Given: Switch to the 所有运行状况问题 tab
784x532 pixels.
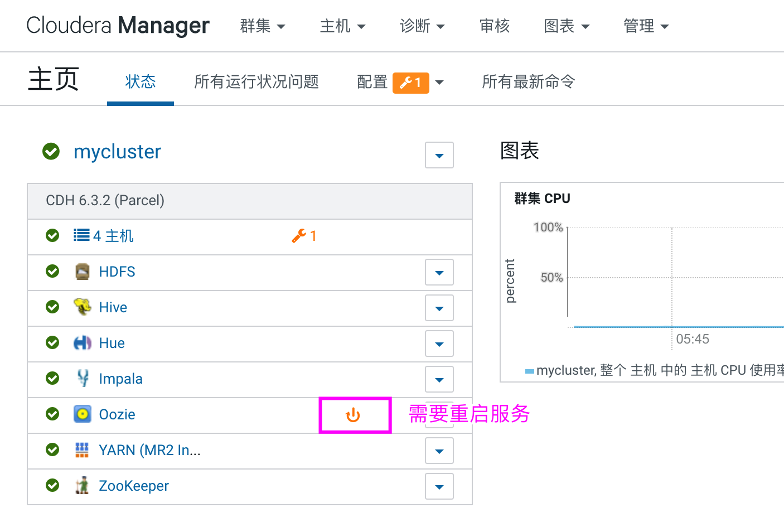Looking at the screenshot, I should click(256, 82).
